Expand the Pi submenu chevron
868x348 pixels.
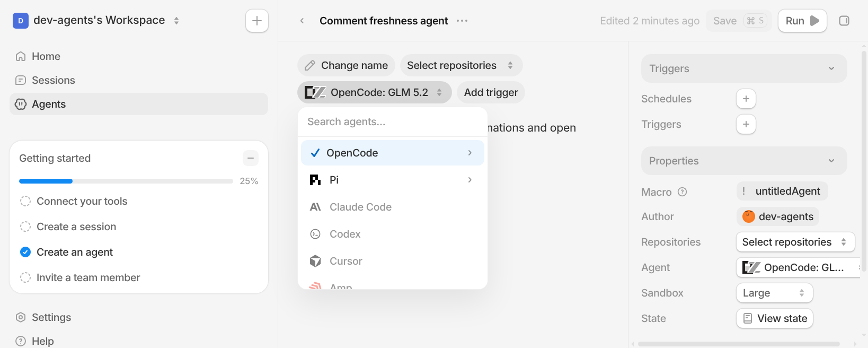pos(470,180)
